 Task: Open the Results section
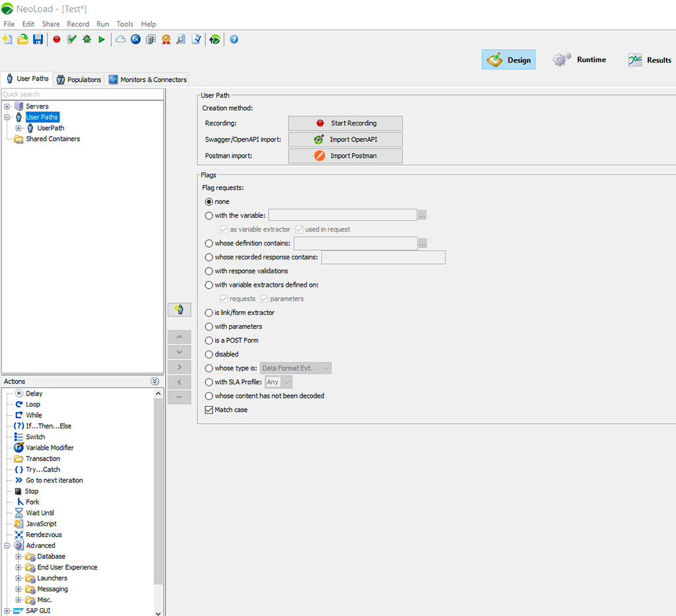650,60
